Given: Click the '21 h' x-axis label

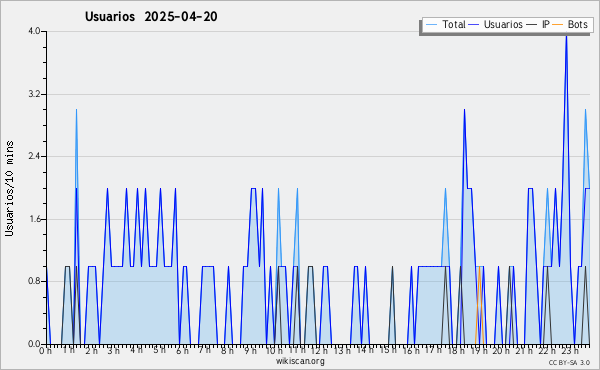Looking at the screenshot, I should point(524,350).
